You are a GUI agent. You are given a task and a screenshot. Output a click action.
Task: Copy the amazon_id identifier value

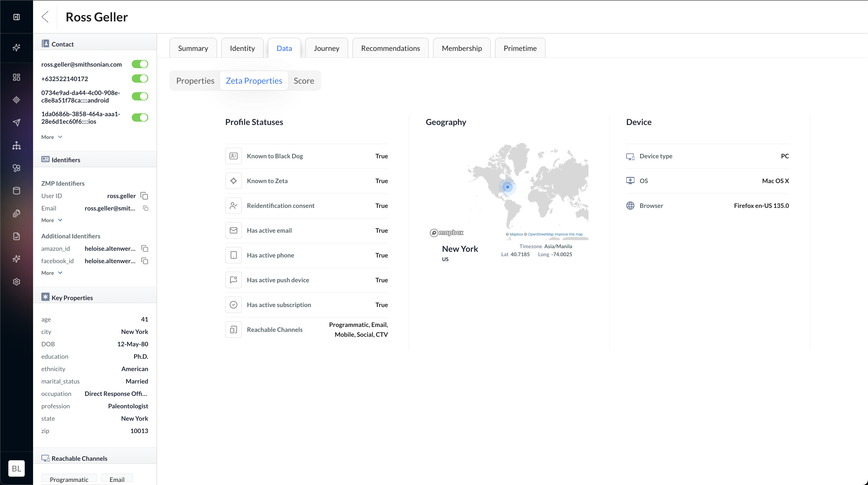point(145,248)
